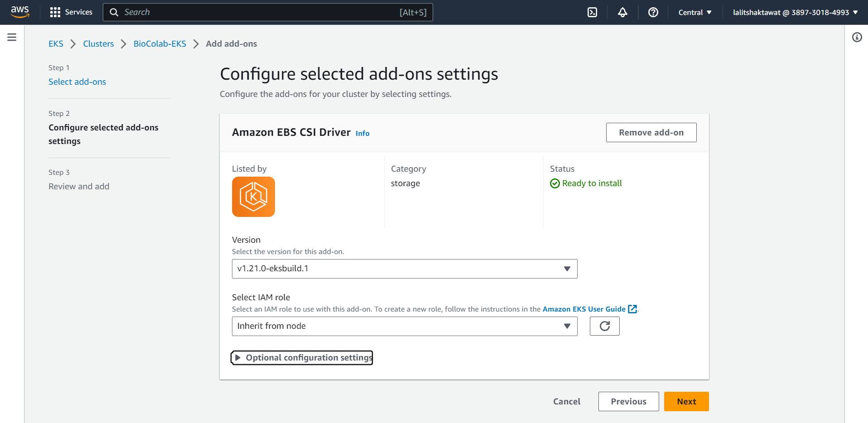Click Step 2 Configure selected add-ons settings
868x423 pixels.
[x=103, y=134]
